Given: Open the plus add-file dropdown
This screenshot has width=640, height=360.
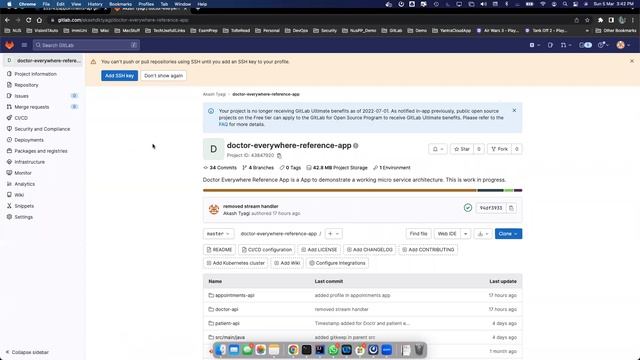Looking at the screenshot, I should [x=333, y=233].
